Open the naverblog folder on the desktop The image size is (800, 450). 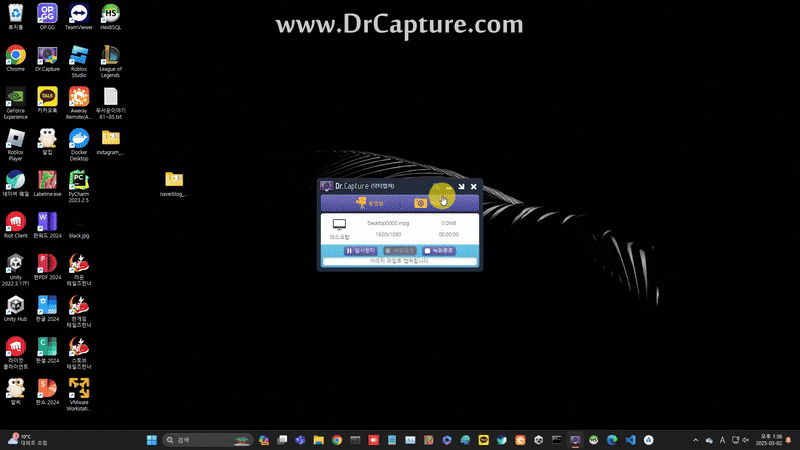point(174,184)
